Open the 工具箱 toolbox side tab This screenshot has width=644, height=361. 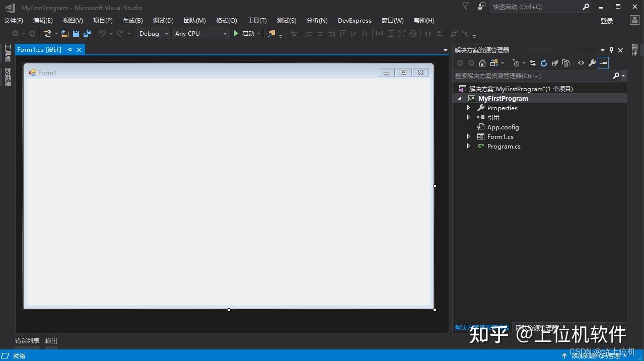8,53
